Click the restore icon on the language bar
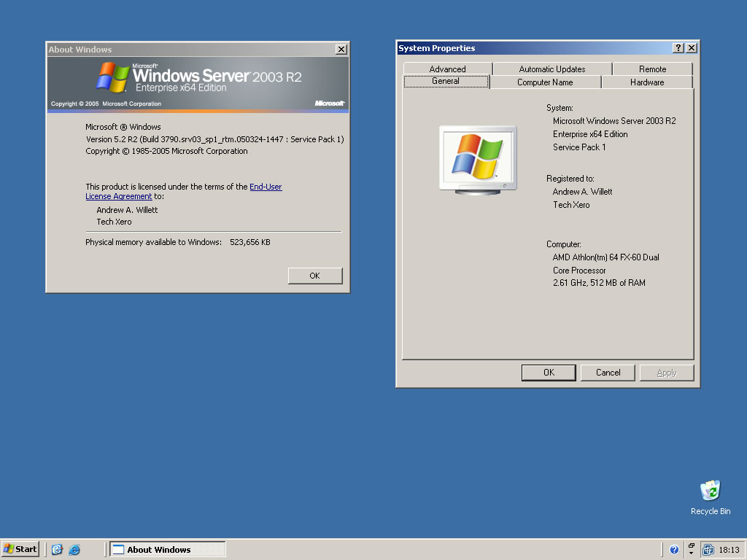This screenshot has height=560, width=747. 691,545
